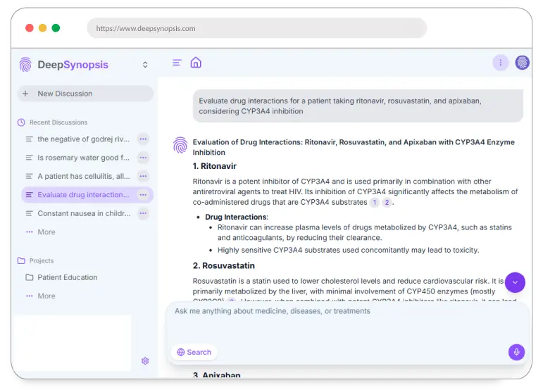Open the user profile avatar

tap(522, 63)
